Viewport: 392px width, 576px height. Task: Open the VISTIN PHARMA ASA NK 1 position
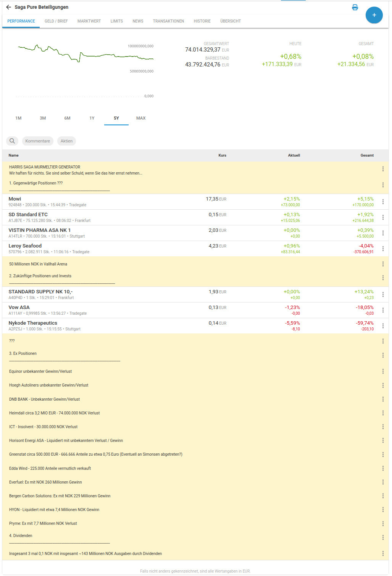[x=39, y=230]
